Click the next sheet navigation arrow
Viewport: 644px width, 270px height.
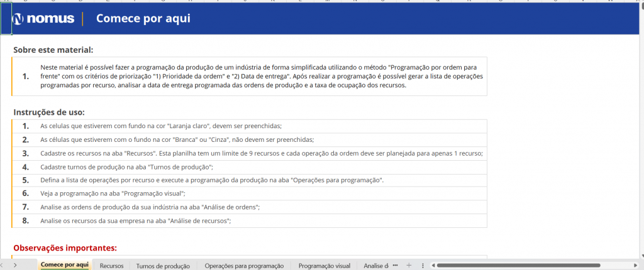coord(14,266)
